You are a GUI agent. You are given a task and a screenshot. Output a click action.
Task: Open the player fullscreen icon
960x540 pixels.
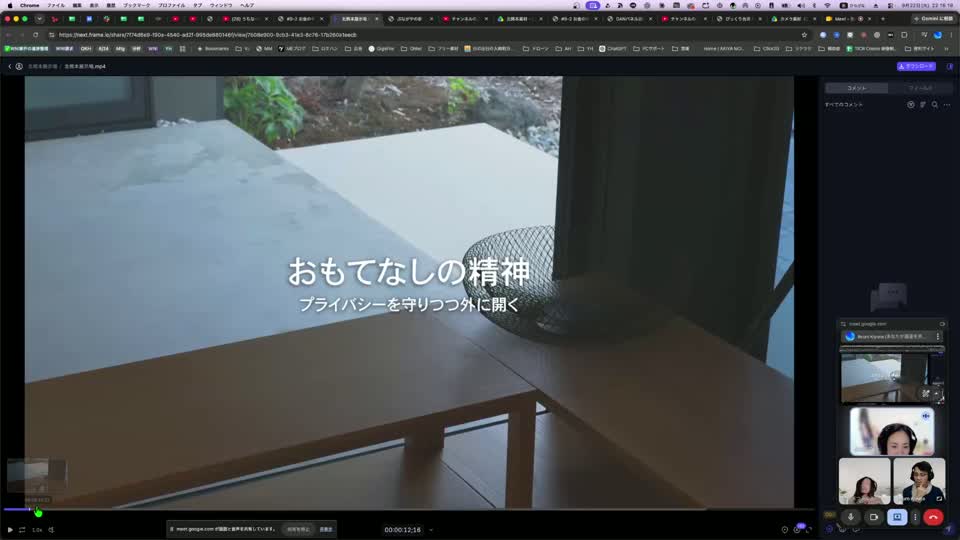[x=809, y=530]
